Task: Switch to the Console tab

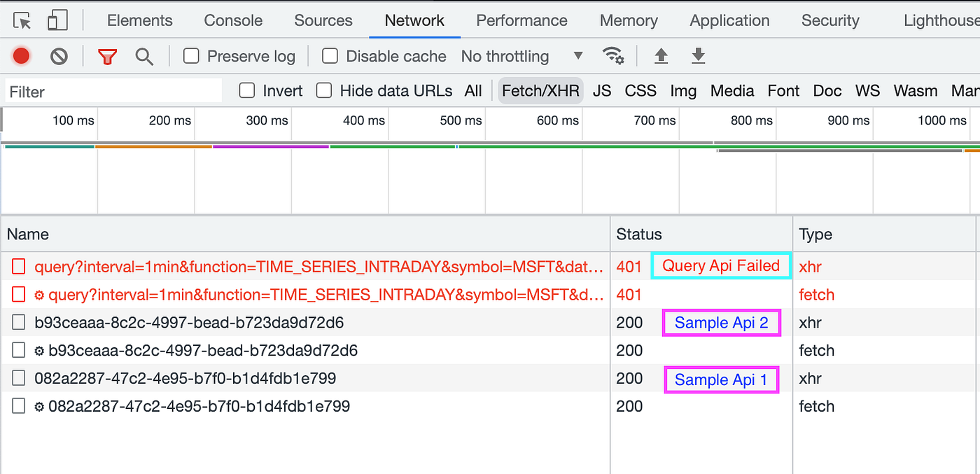Action: (233, 21)
